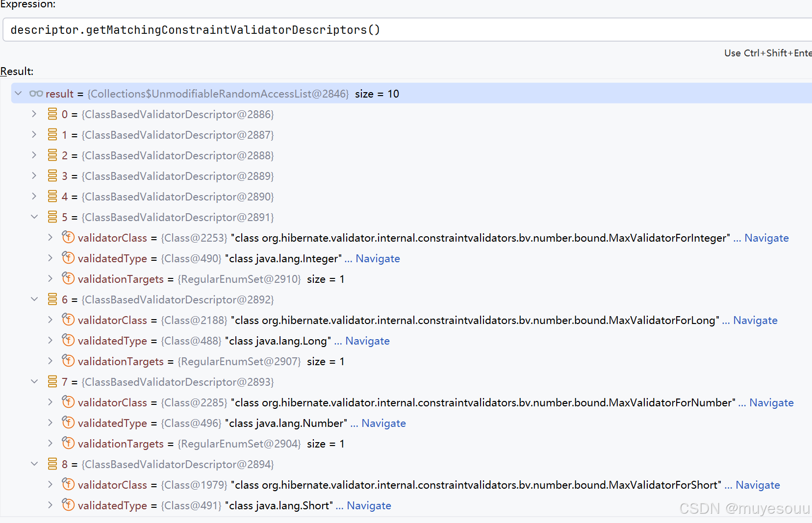Collapse element 5 in the result tree
Image resolution: width=812 pixels, height=523 pixels.
(34, 216)
